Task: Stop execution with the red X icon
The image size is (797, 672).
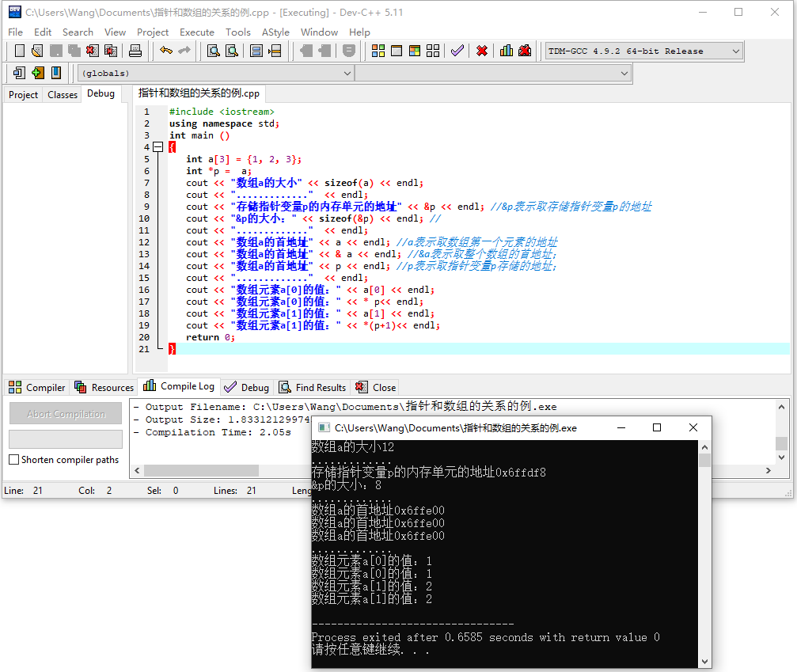Action: pyautogui.click(x=482, y=51)
